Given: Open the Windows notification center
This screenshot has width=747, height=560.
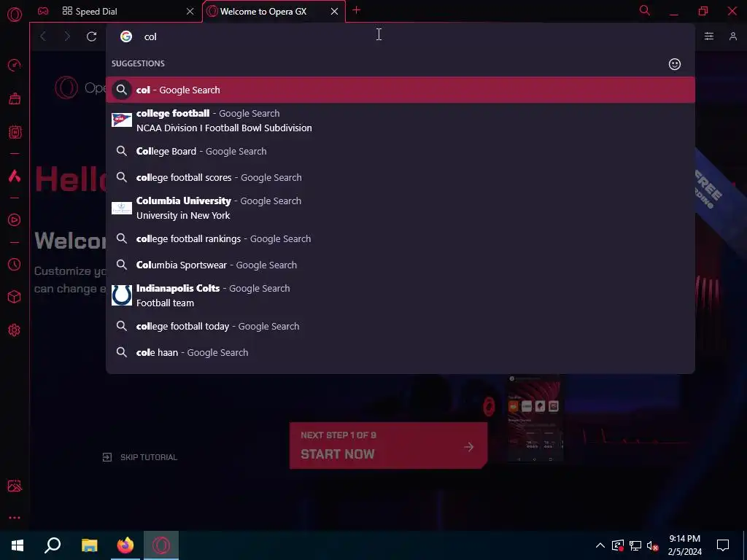Looking at the screenshot, I should click(723, 545).
